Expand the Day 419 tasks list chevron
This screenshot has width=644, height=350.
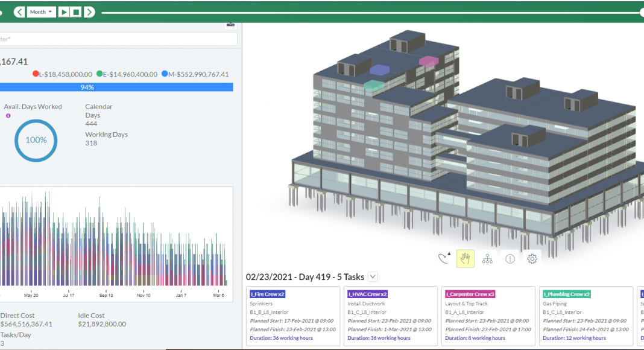(x=373, y=277)
